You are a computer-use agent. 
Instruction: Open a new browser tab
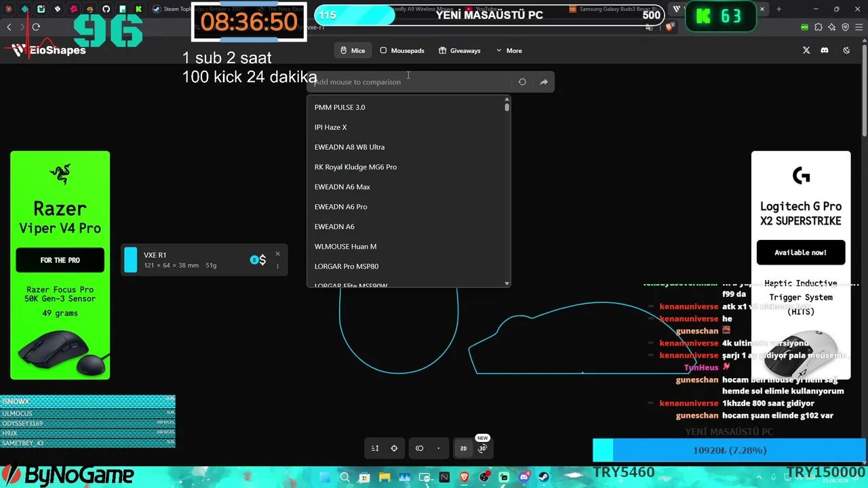click(778, 9)
